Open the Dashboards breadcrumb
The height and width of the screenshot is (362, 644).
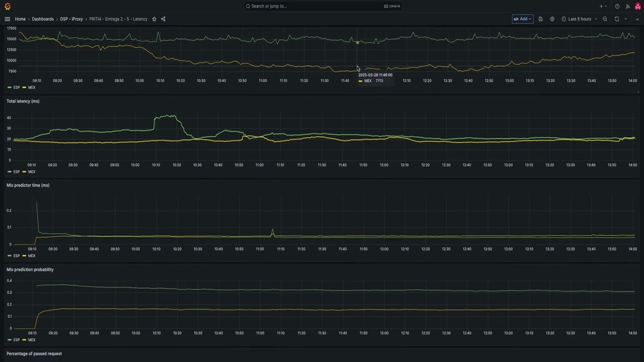[43, 19]
